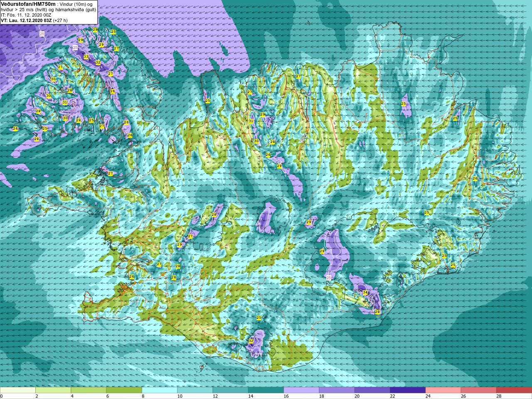Click the "Veðurstofan/HM750m" title text
532x399 pixels.
pyautogui.click(x=28, y=4)
